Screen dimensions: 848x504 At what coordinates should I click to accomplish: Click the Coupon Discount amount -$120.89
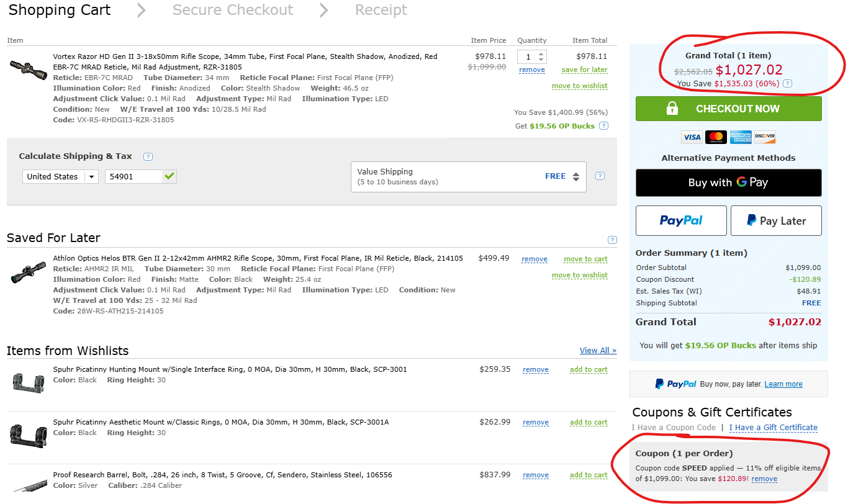[805, 279]
